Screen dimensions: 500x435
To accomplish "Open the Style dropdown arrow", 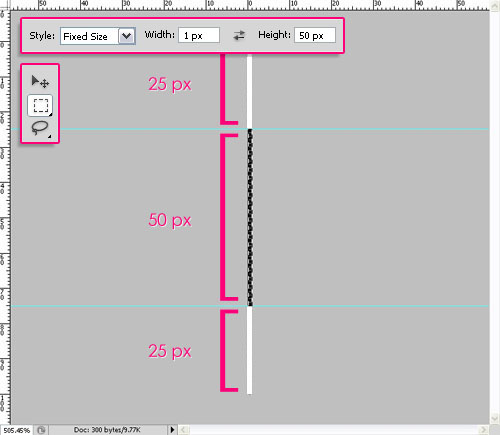I will 127,36.
